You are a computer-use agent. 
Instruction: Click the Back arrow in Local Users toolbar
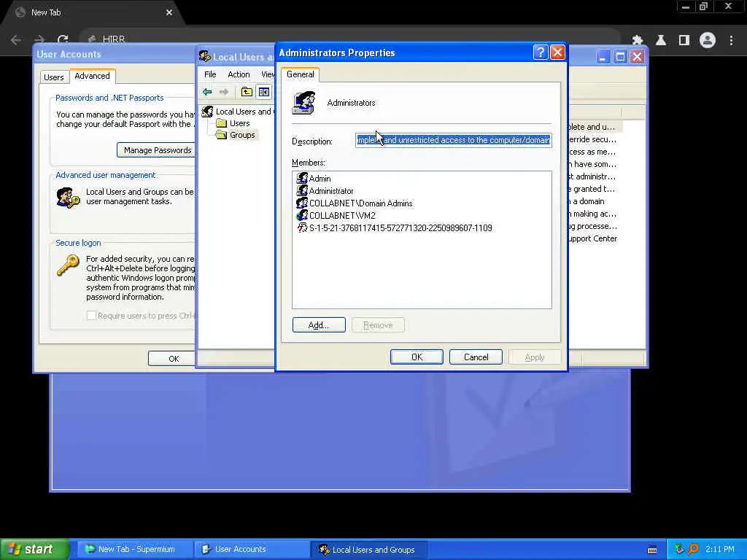tap(207, 92)
